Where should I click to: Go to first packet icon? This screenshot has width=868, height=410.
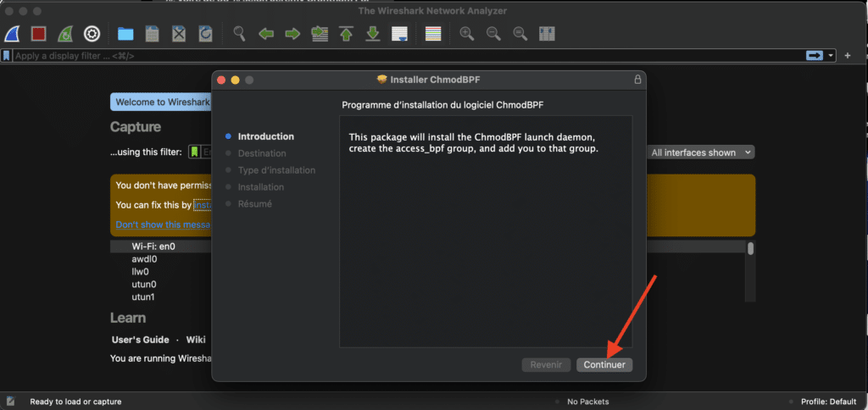(x=347, y=34)
